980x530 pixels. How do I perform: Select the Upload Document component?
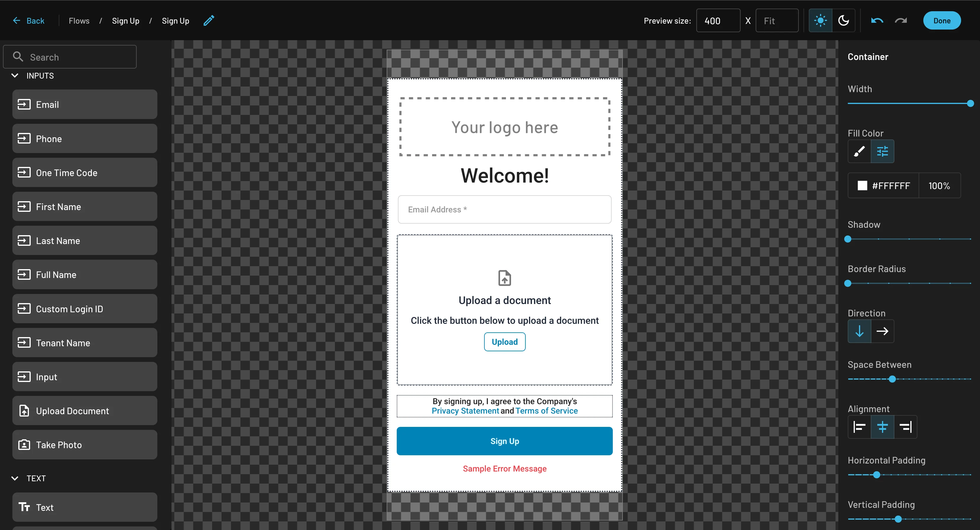coord(84,410)
